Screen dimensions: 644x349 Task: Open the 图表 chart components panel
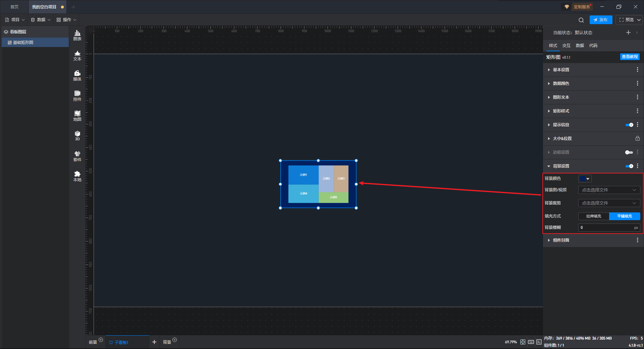77,35
